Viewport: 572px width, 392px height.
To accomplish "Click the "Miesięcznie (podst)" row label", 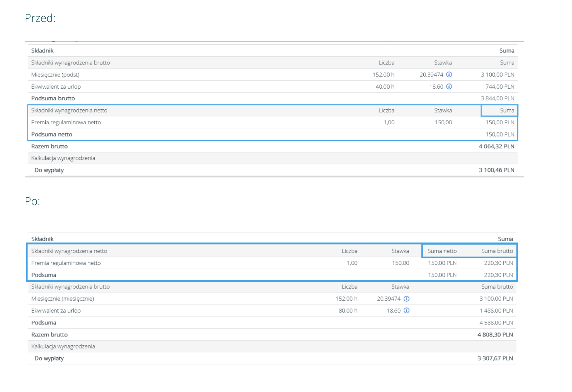I will pos(55,75).
